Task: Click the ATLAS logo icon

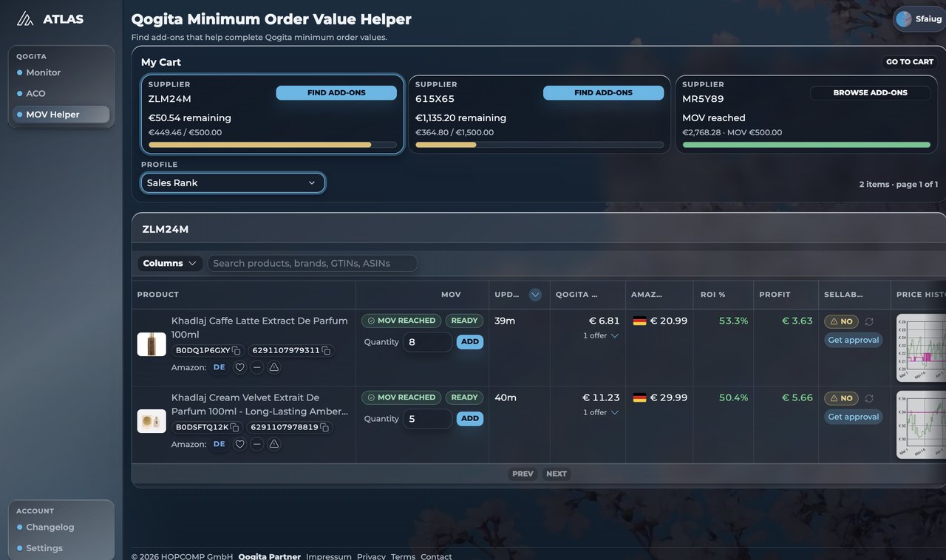Action: pos(25,18)
